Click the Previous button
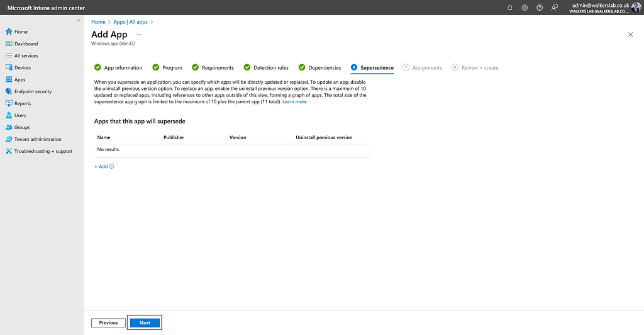 108,322
